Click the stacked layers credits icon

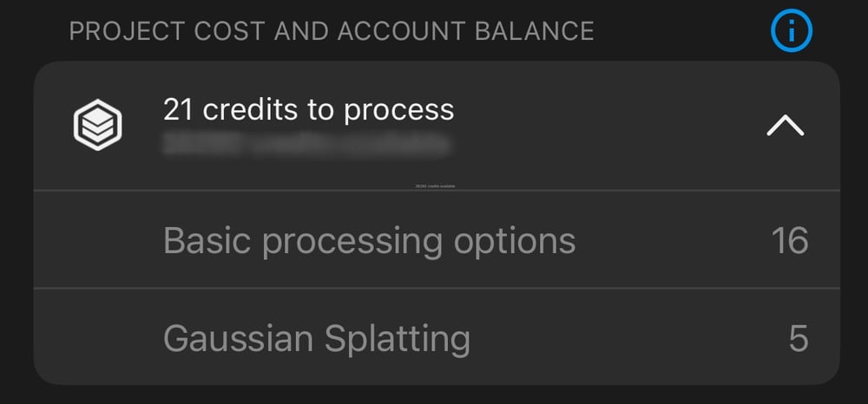coord(97,126)
